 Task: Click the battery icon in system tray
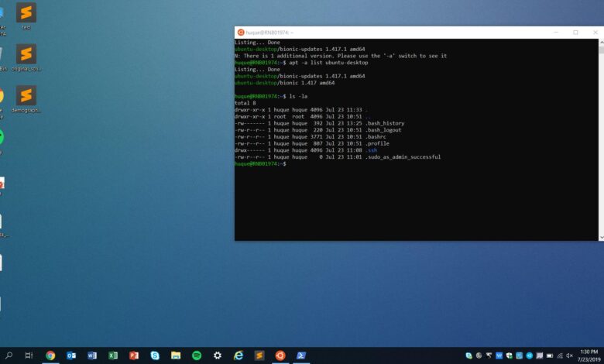550,355
